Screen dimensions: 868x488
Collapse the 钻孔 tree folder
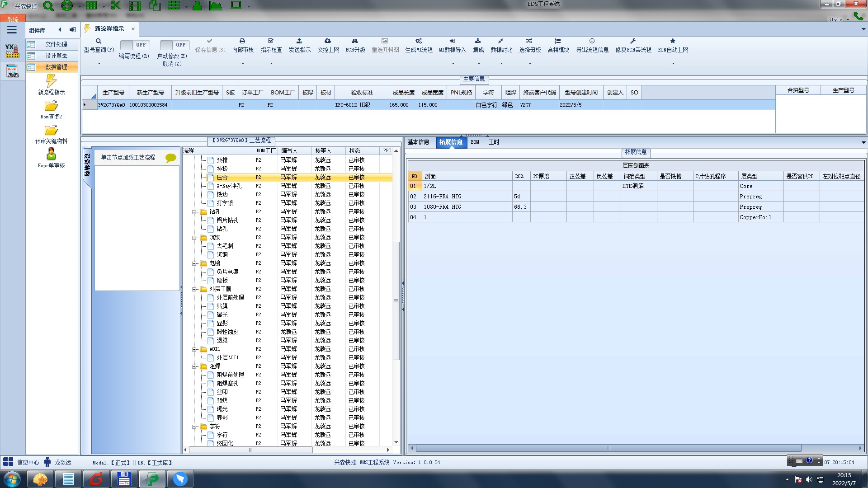coord(194,212)
